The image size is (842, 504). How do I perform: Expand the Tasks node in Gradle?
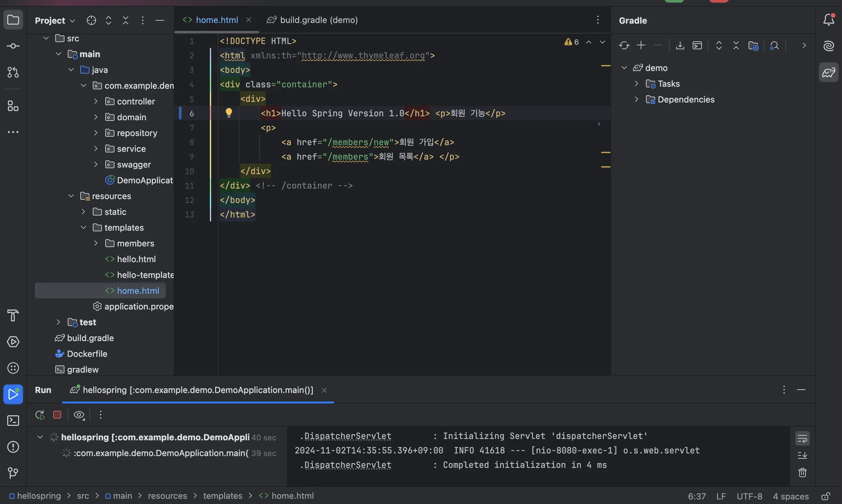636,84
